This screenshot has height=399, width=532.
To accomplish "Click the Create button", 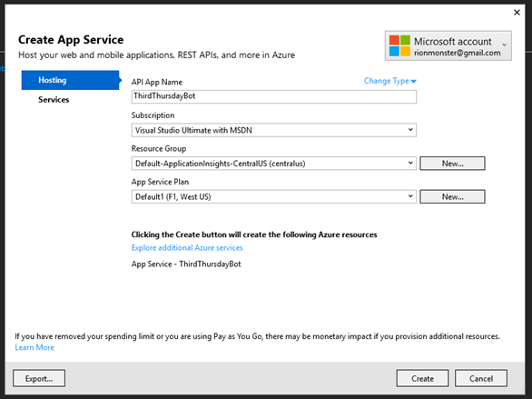I will [422, 378].
